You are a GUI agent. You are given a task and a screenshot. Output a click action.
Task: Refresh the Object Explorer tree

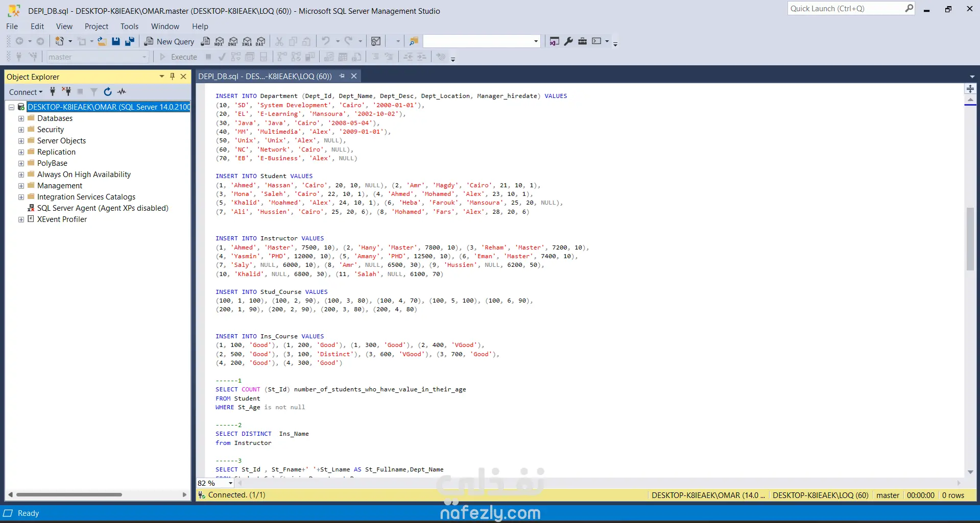pos(107,92)
